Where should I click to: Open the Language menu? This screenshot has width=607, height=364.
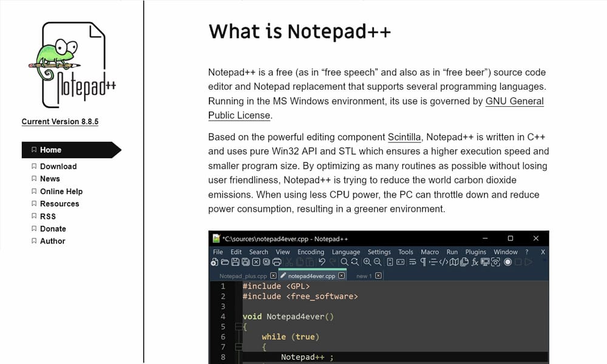346,251
